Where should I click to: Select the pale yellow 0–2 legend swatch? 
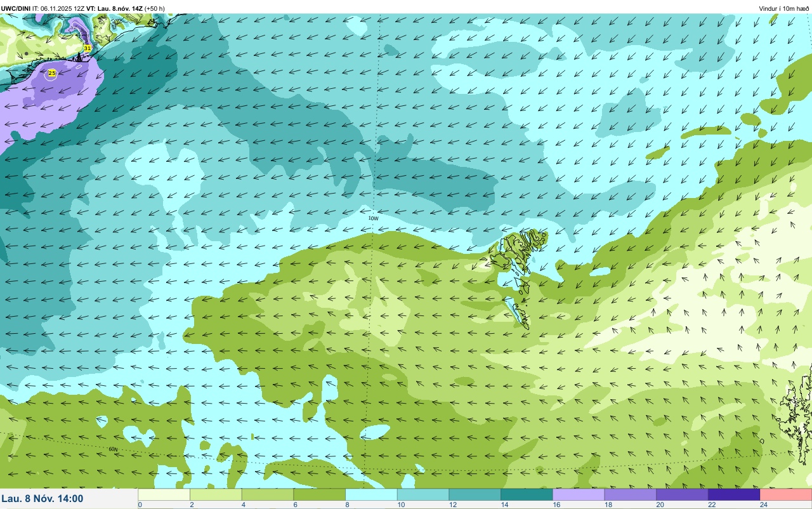164,494
